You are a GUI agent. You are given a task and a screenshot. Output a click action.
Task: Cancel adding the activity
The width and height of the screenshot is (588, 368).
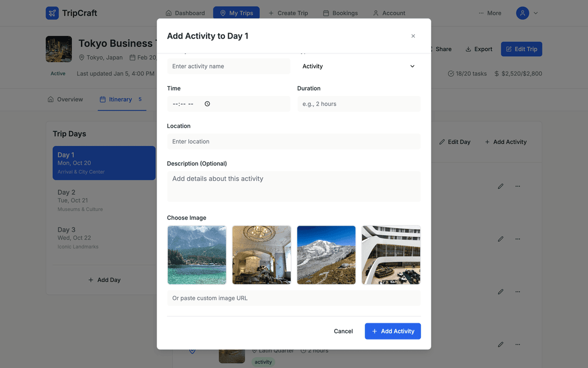(x=343, y=331)
